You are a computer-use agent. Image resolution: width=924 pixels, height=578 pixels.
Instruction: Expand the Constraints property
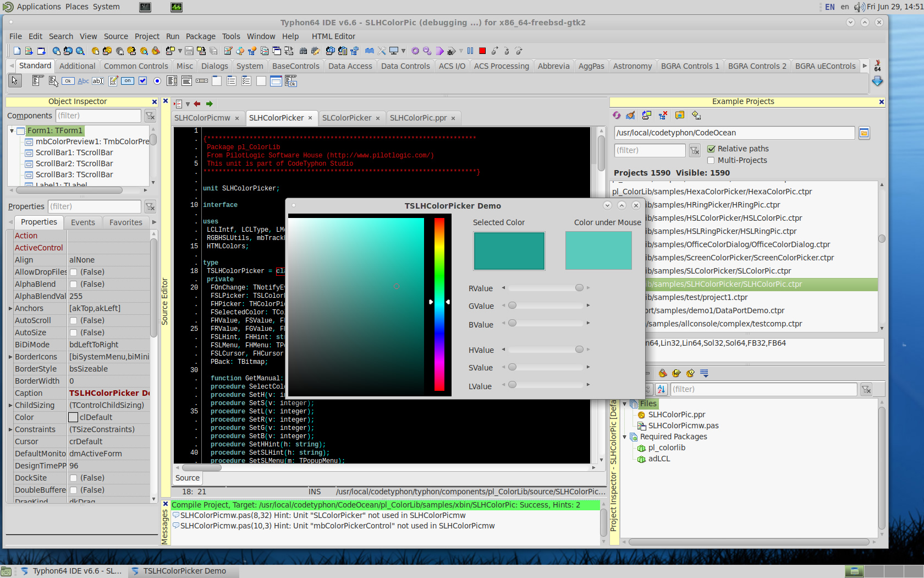click(10, 429)
